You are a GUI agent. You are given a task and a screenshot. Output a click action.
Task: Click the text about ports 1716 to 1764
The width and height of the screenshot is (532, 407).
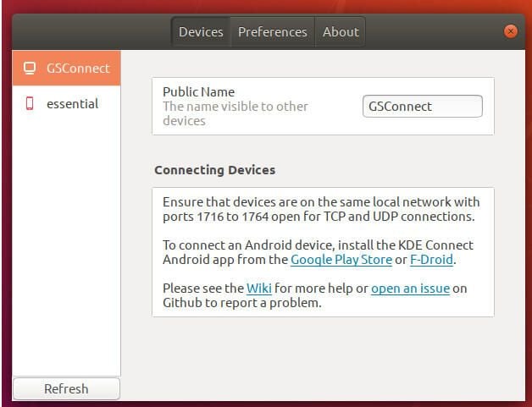pos(321,209)
